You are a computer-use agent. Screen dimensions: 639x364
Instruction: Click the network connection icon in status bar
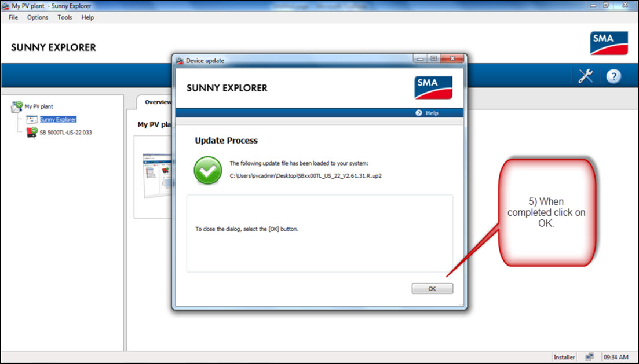pyautogui.click(x=589, y=356)
